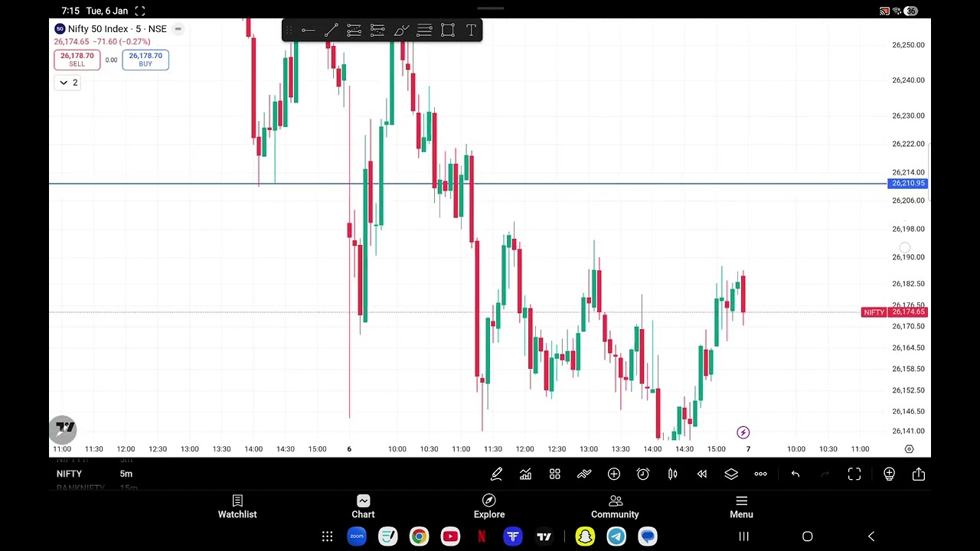This screenshot has height=551, width=980.
Task: Open TradingView app in taskbar
Action: 544,536
